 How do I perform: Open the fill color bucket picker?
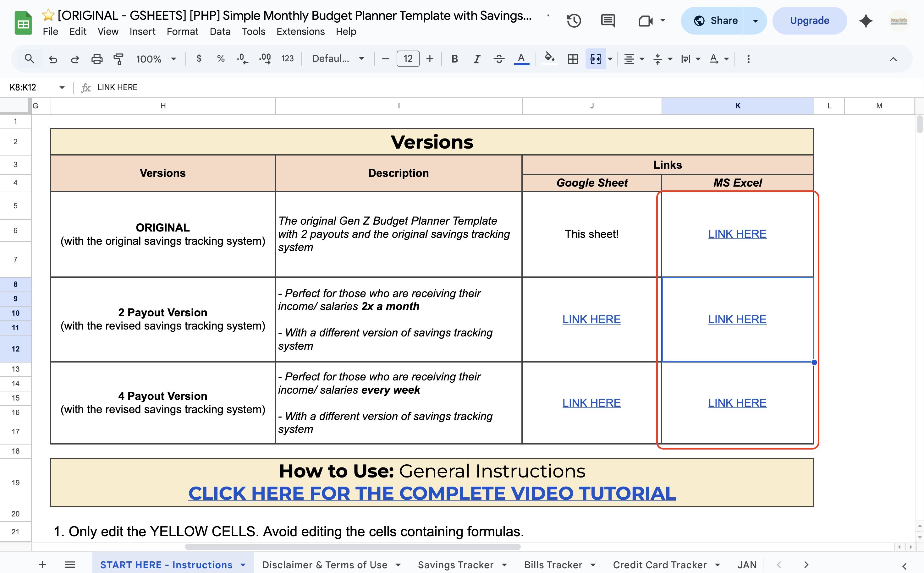click(x=549, y=59)
